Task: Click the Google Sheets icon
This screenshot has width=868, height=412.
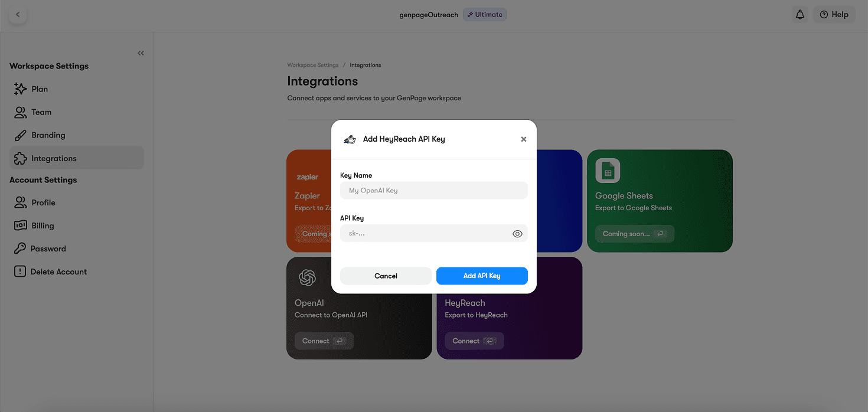Action: click(608, 171)
